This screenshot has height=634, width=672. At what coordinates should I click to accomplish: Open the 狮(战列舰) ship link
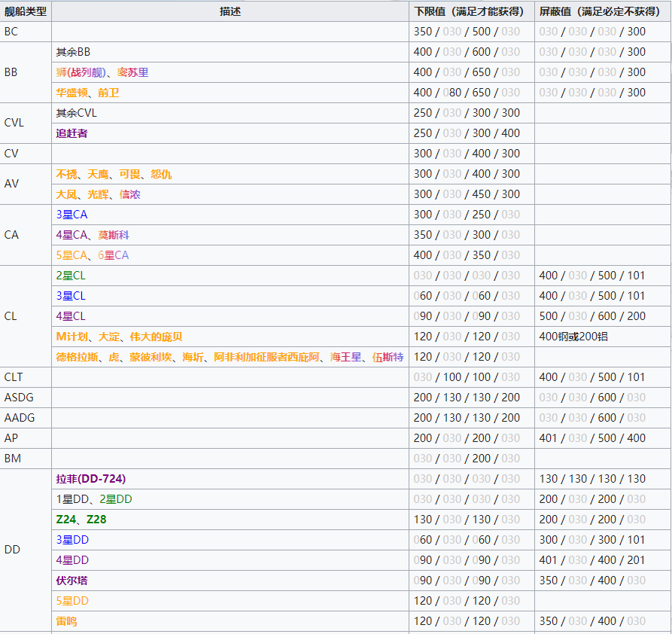coord(81,72)
